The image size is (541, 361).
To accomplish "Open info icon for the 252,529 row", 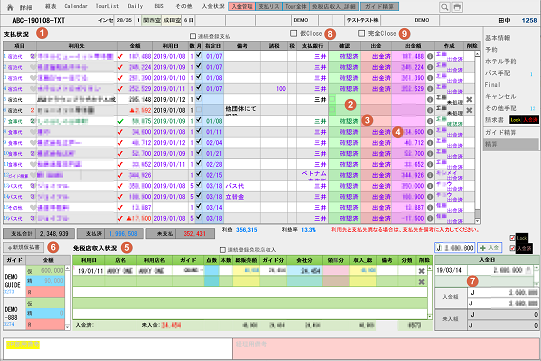I will (430, 89).
